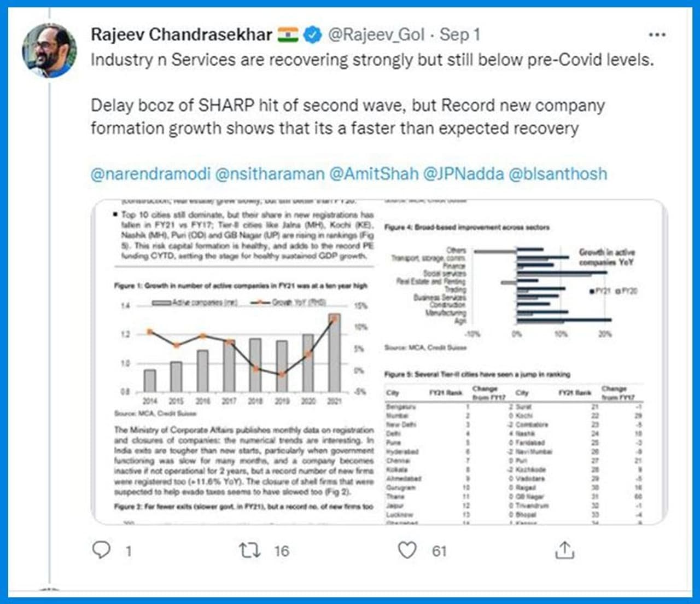Open the three-dot more options menu

(657, 34)
